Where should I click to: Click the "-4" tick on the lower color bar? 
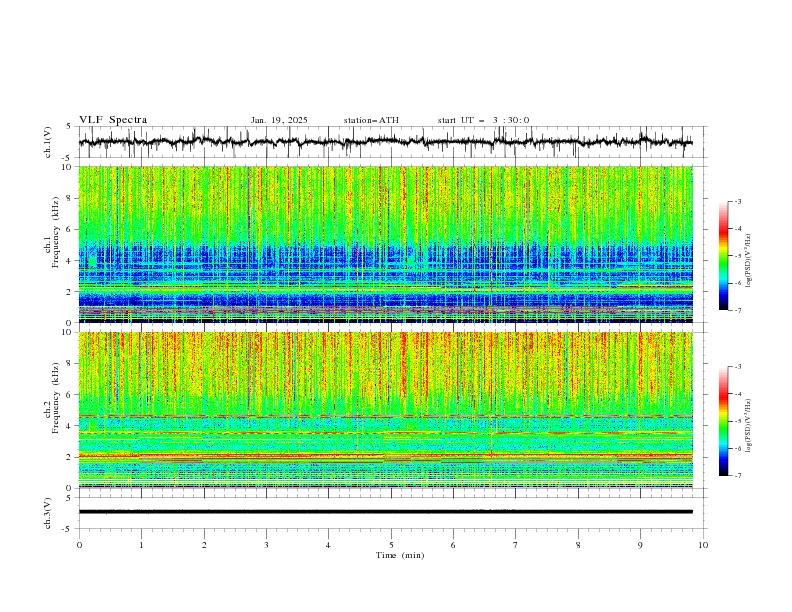[738, 394]
